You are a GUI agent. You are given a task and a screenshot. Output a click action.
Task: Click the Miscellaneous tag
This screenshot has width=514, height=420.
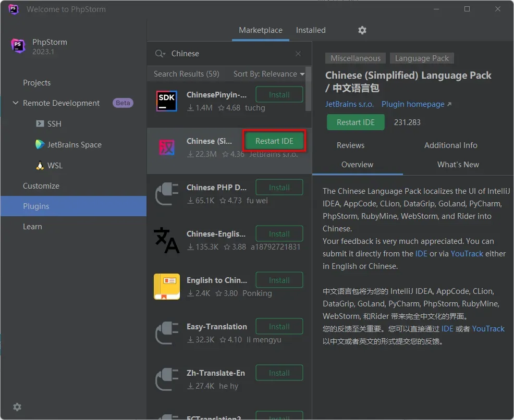[x=356, y=58]
